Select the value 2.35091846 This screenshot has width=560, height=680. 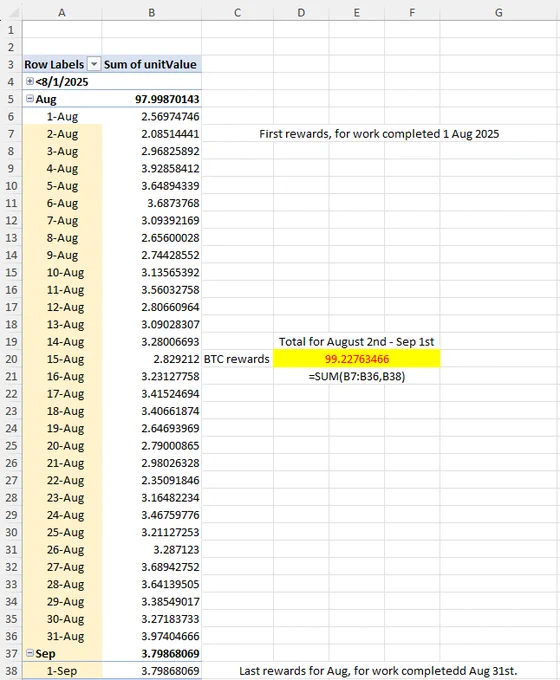[x=170, y=480]
